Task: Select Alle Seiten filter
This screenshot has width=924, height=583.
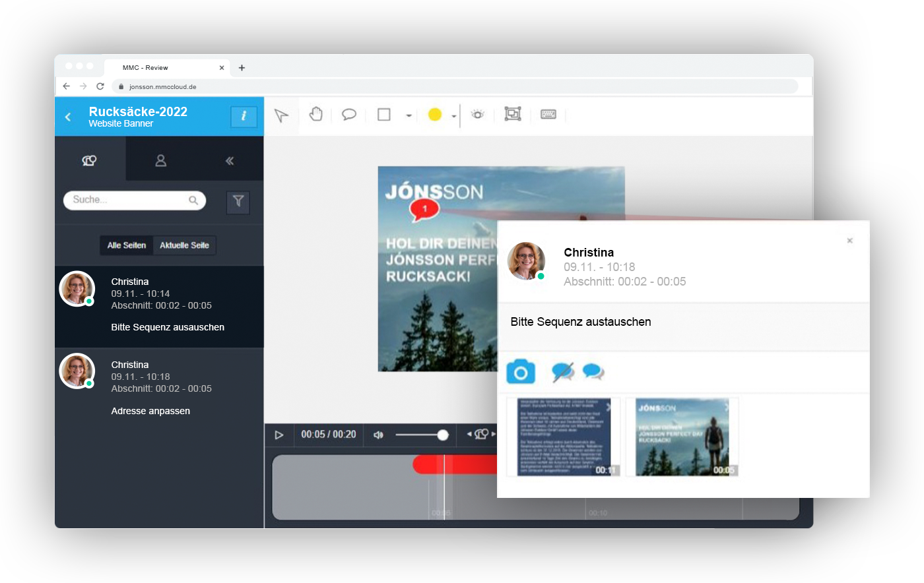Action: [127, 245]
